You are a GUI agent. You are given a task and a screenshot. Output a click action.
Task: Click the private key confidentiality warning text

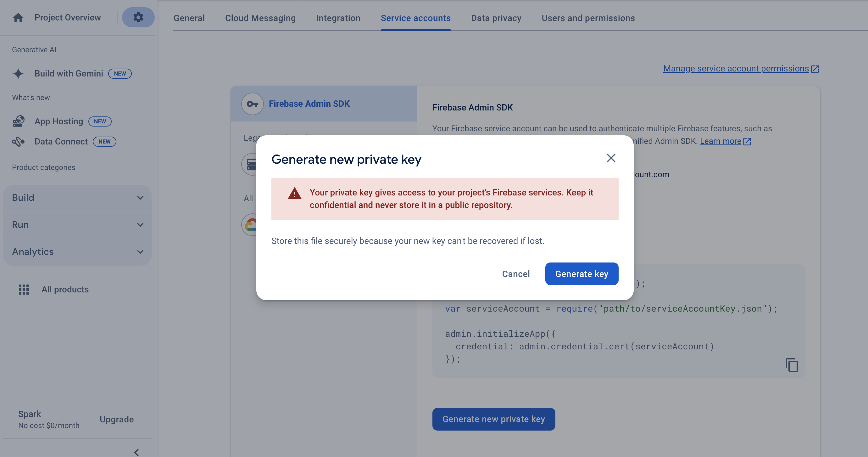(x=451, y=199)
